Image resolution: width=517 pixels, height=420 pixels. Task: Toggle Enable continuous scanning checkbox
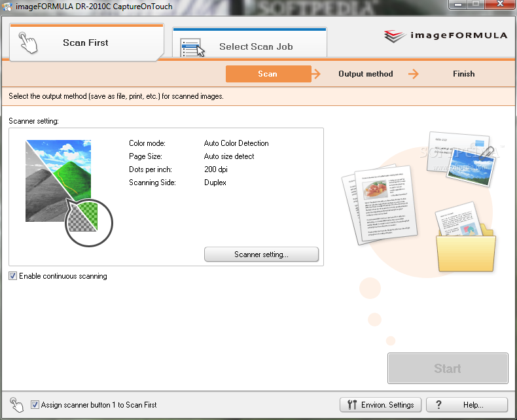pyautogui.click(x=13, y=276)
